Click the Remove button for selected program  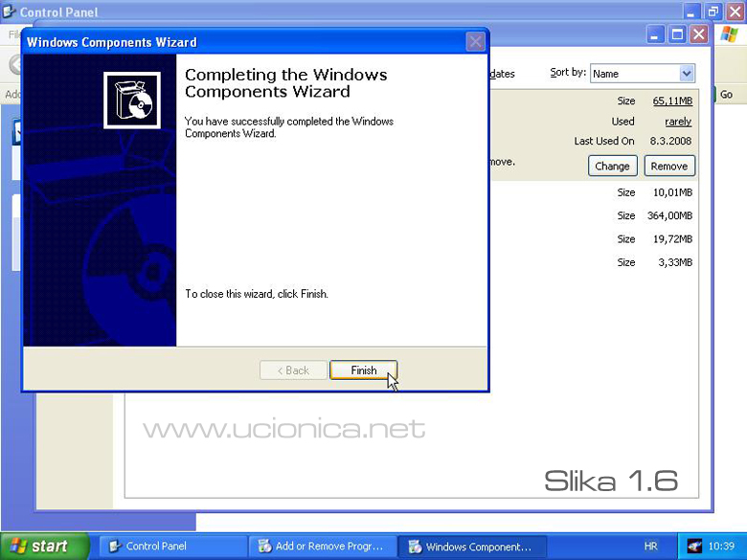pyautogui.click(x=669, y=166)
